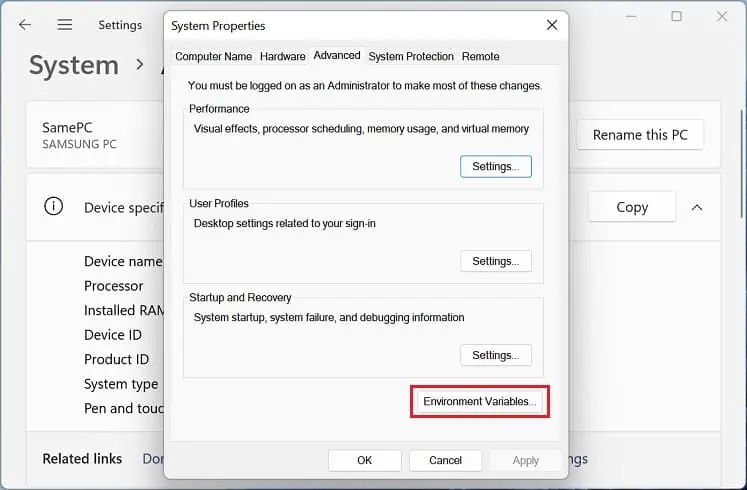Image resolution: width=747 pixels, height=490 pixels.
Task: Click the disabled Apply button
Action: (x=525, y=460)
